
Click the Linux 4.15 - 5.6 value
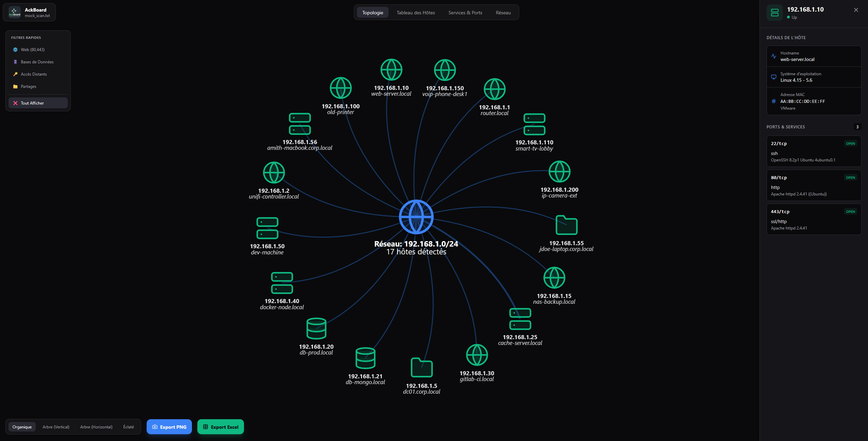click(x=796, y=80)
